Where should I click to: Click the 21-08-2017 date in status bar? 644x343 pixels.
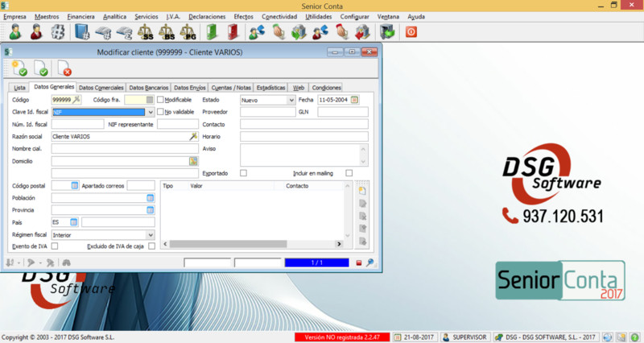415,337
